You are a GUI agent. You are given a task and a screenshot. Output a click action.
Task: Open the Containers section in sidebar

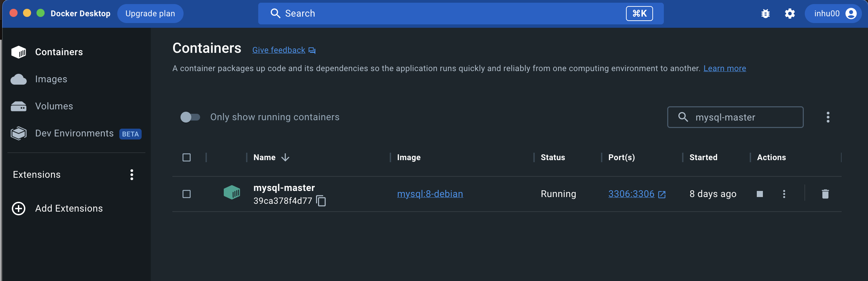[x=59, y=52]
